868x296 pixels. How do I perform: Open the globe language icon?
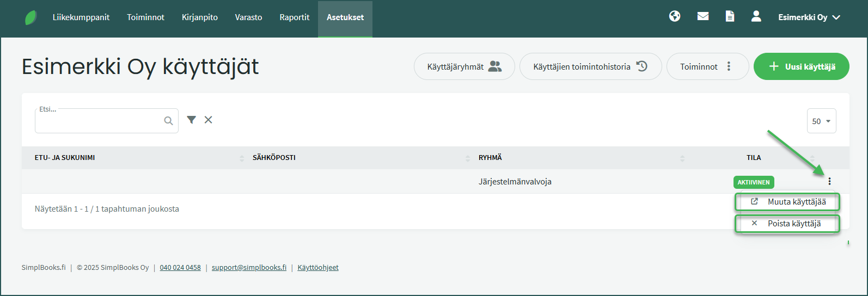[x=675, y=16]
